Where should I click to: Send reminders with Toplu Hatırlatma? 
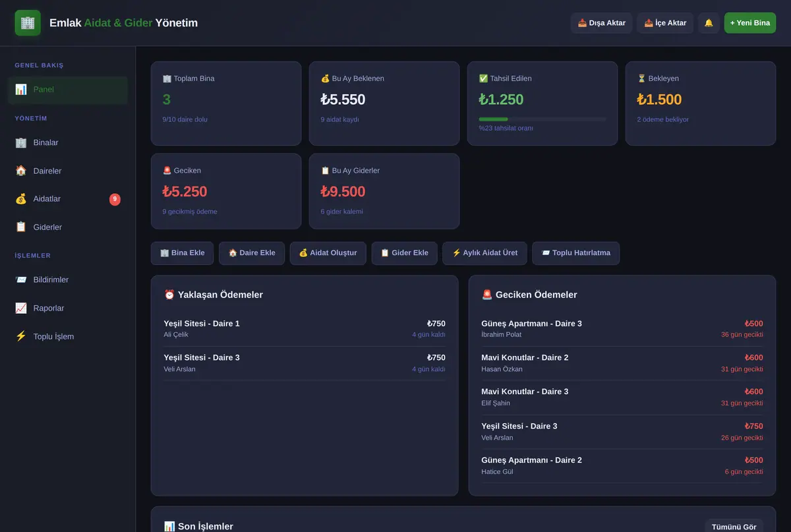pos(576,253)
